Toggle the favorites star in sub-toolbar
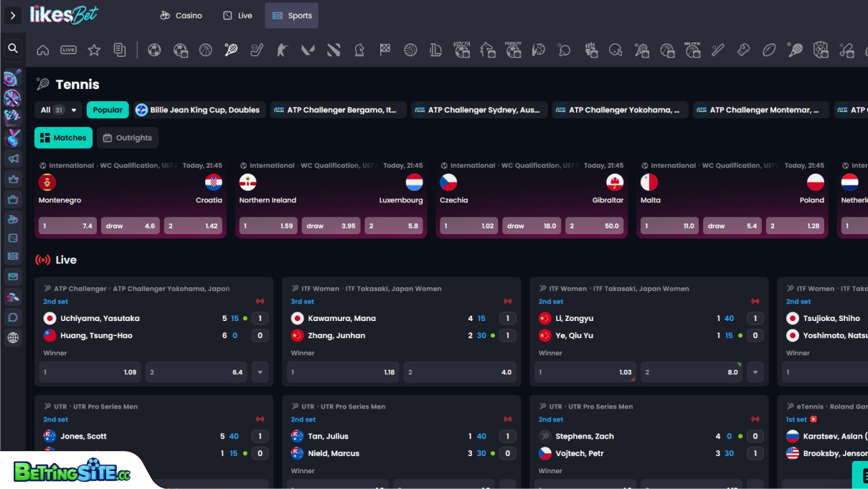The width and height of the screenshot is (868, 489). pos(94,50)
